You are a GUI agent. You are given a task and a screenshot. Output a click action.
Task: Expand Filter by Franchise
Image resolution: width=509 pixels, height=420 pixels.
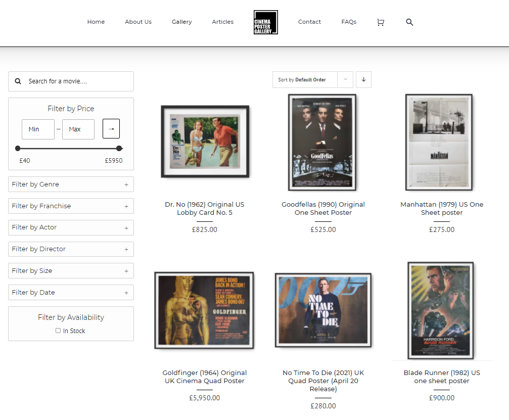(x=71, y=206)
